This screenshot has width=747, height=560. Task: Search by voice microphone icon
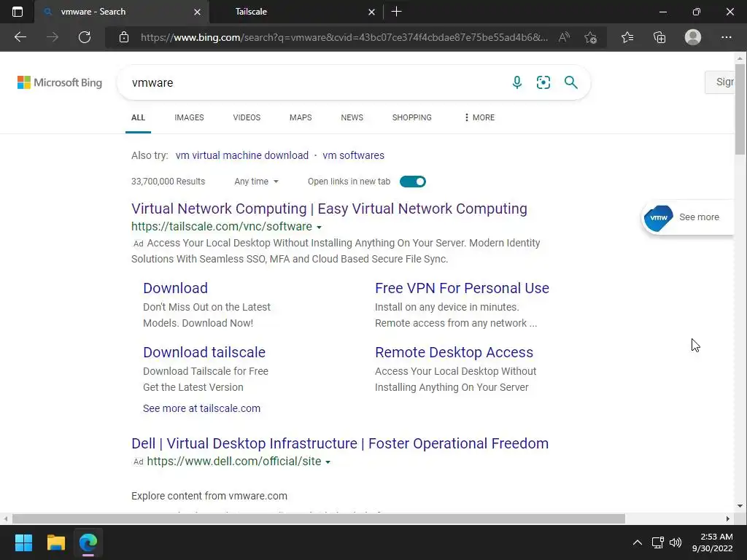point(517,82)
